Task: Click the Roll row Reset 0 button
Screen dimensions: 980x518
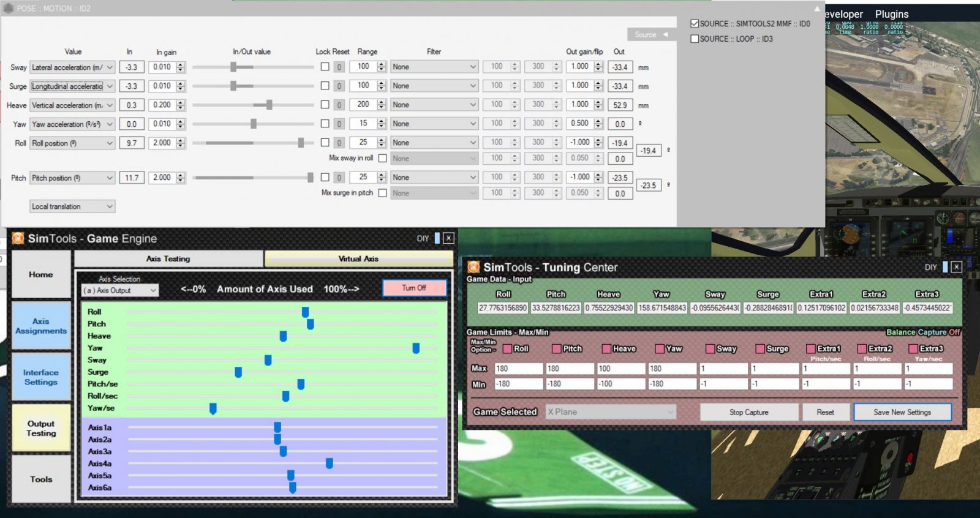Action: pos(339,143)
